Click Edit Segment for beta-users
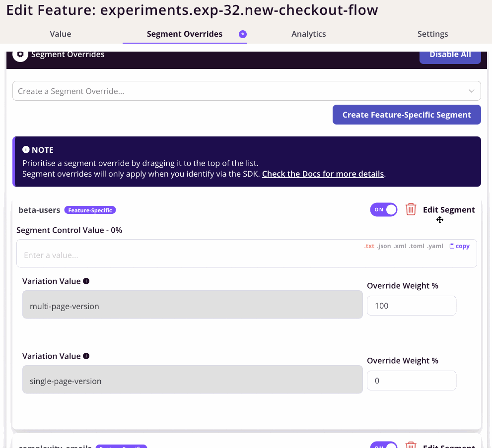 click(449, 210)
